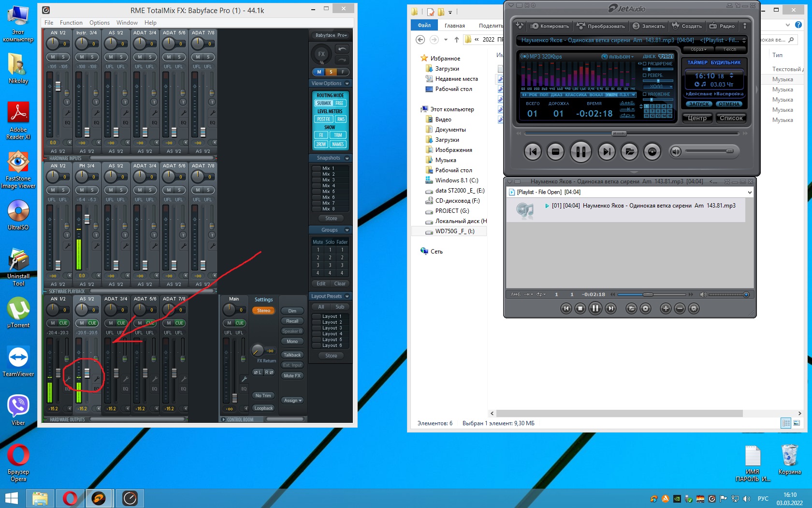This screenshot has height=508, width=812.
Task: Click the open folder icon in the playlist window
Action: coord(631,309)
